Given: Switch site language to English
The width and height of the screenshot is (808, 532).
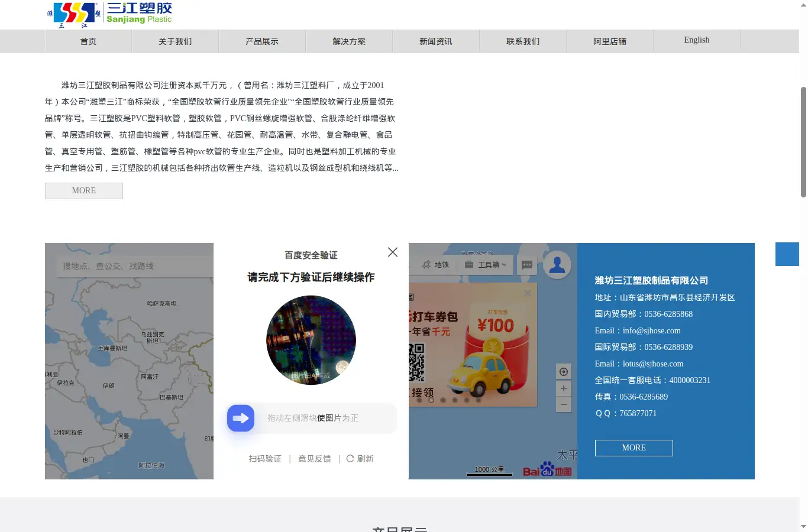Looking at the screenshot, I should tap(697, 40).
